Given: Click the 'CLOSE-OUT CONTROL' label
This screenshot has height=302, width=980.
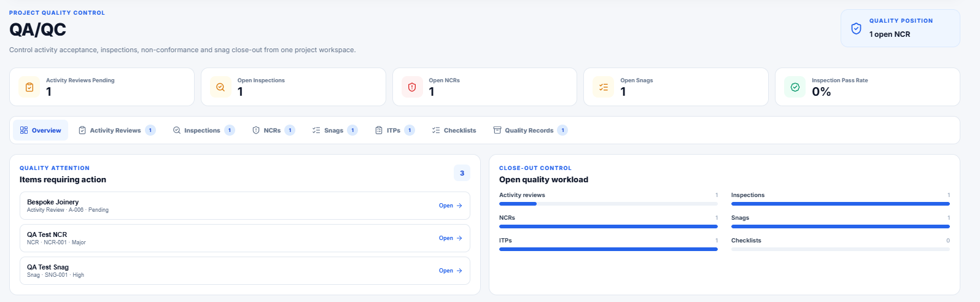Looking at the screenshot, I should pyautogui.click(x=535, y=168).
